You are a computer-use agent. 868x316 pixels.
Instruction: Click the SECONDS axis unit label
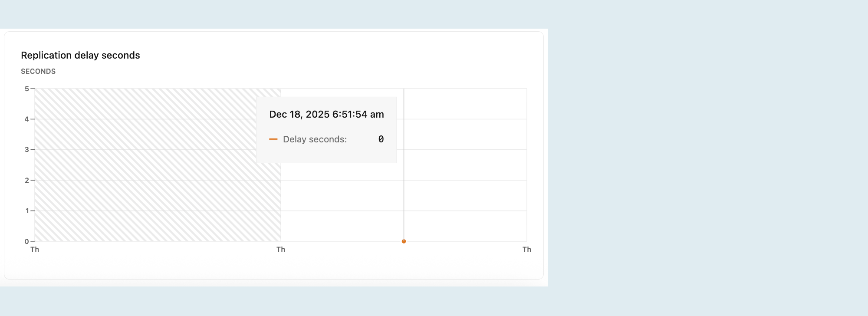pyautogui.click(x=38, y=71)
